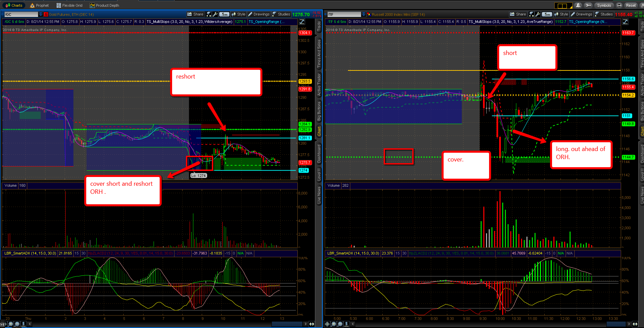This screenshot has width=644, height=328.
Task: Open Drawings menu on /TF chart
Action: pyautogui.click(x=582, y=14)
